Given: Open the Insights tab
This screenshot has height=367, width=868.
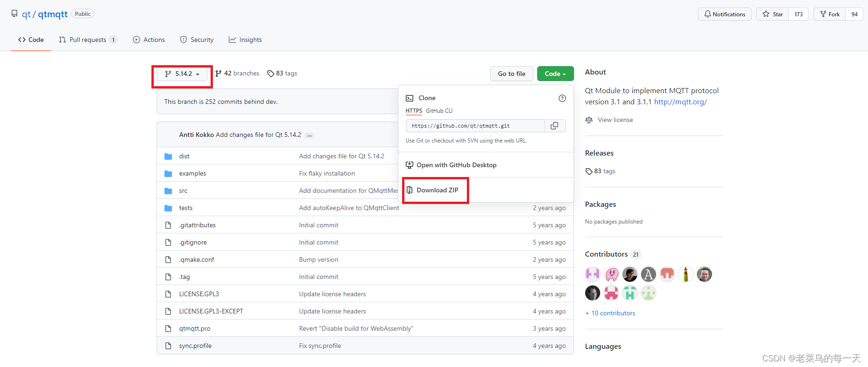Looking at the screenshot, I should coord(245,40).
